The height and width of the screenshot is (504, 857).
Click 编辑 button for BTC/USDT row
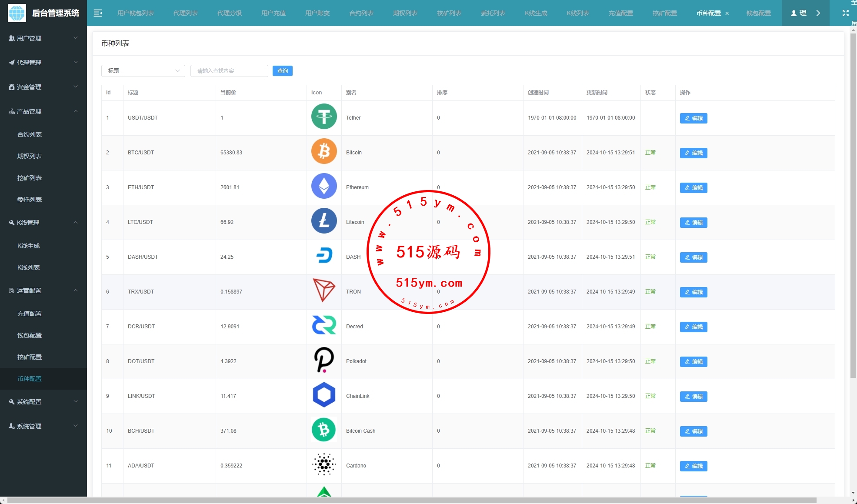point(694,153)
